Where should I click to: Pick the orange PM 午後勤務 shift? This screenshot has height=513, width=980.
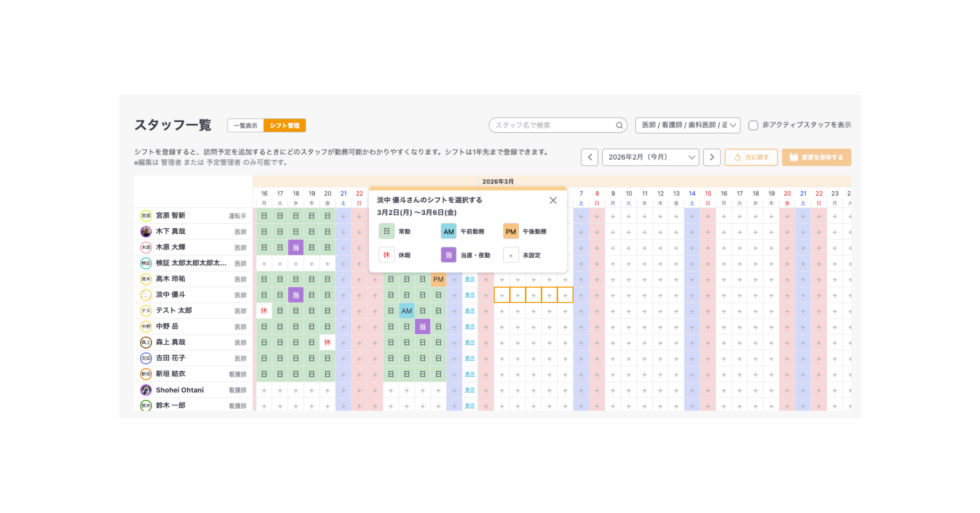point(510,231)
